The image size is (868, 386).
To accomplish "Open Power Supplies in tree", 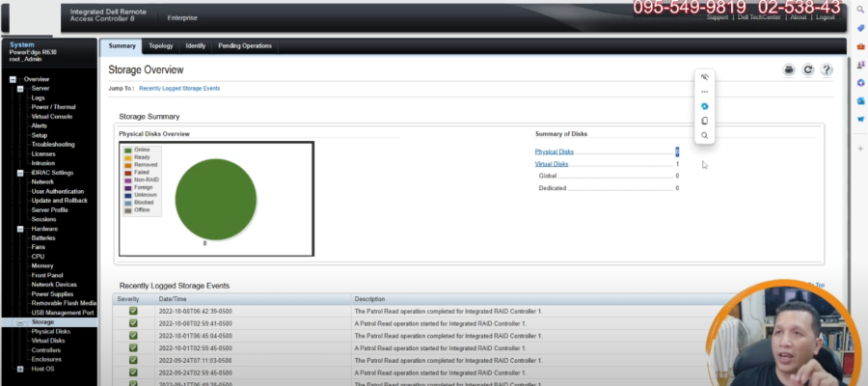I will (52, 294).
